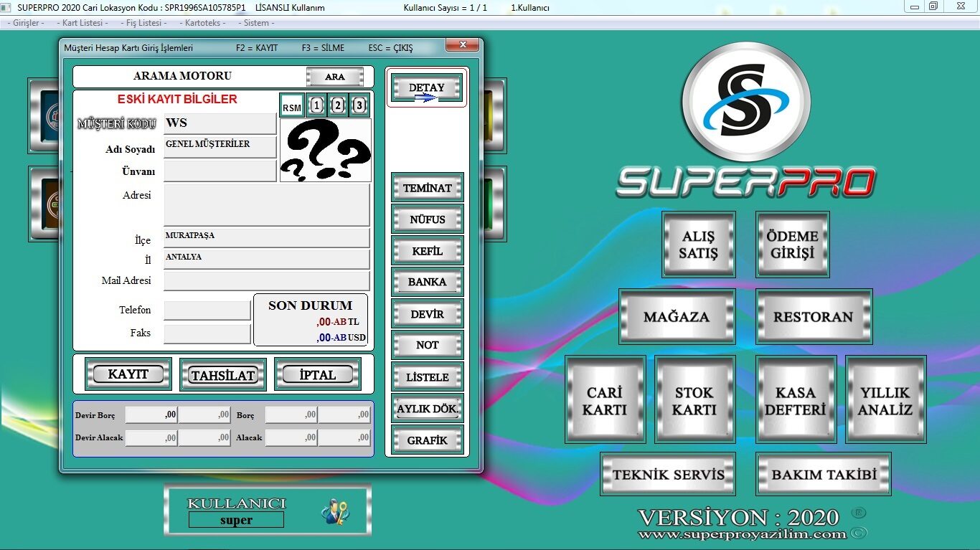Open the MAĞAZA module
The width and height of the screenshot is (980, 550).
[677, 317]
